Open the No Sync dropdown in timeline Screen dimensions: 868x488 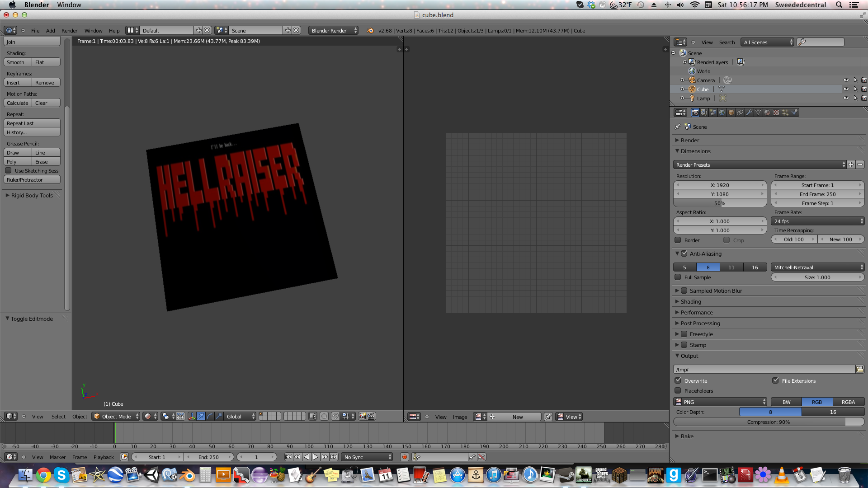tap(367, 457)
